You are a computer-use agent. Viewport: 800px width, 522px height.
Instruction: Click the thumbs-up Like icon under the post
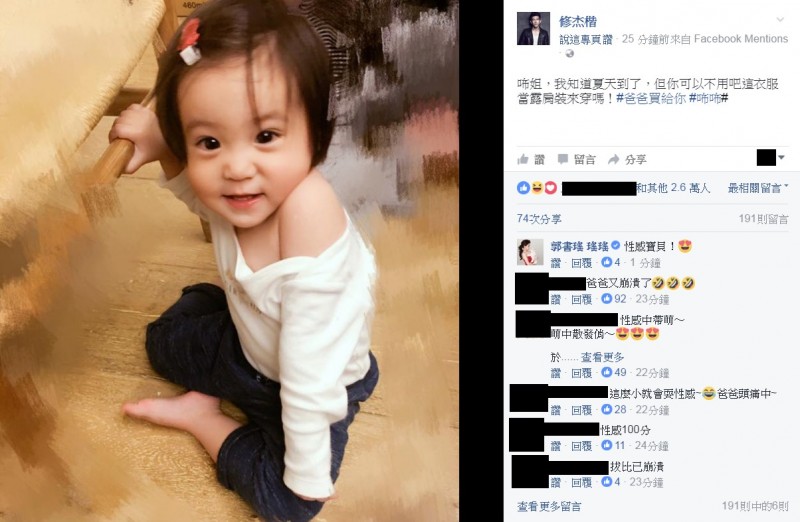click(x=522, y=159)
